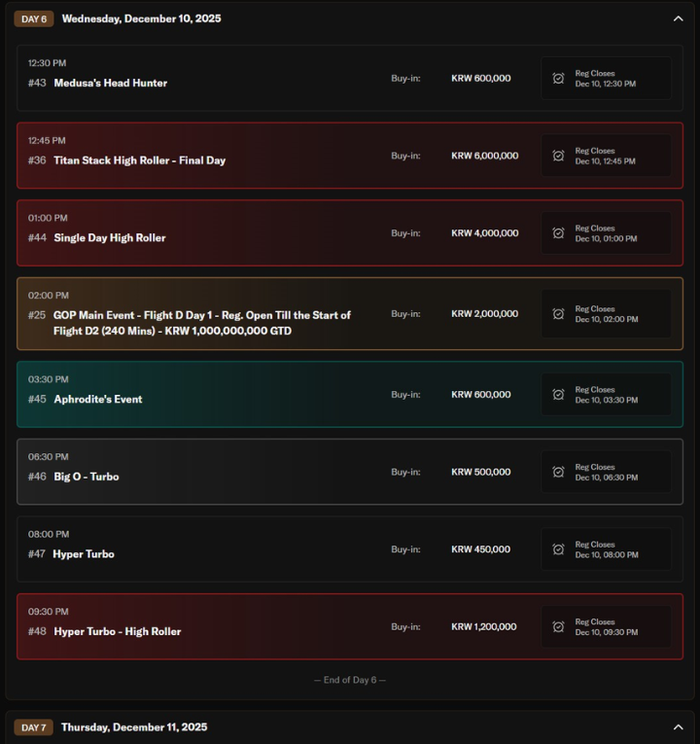
Task: Click the Thursday, December 11, 2025 header
Action: coord(134,727)
